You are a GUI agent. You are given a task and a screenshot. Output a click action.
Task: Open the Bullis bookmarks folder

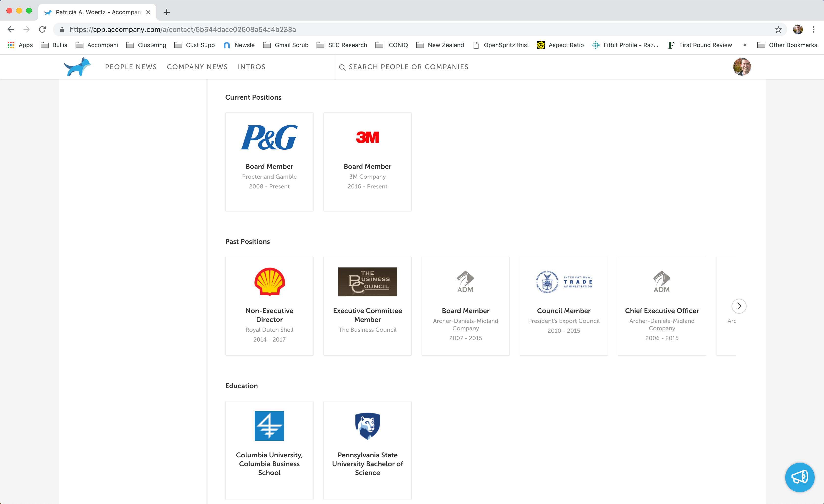click(x=54, y=45)
